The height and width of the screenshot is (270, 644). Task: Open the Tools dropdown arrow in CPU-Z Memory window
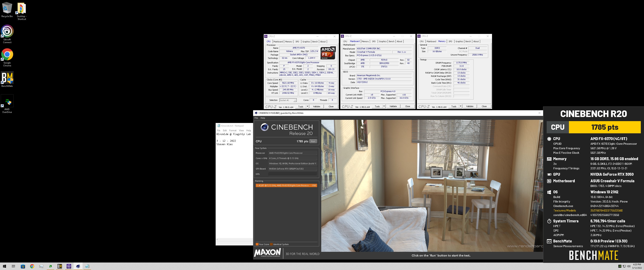click(461, 106)
